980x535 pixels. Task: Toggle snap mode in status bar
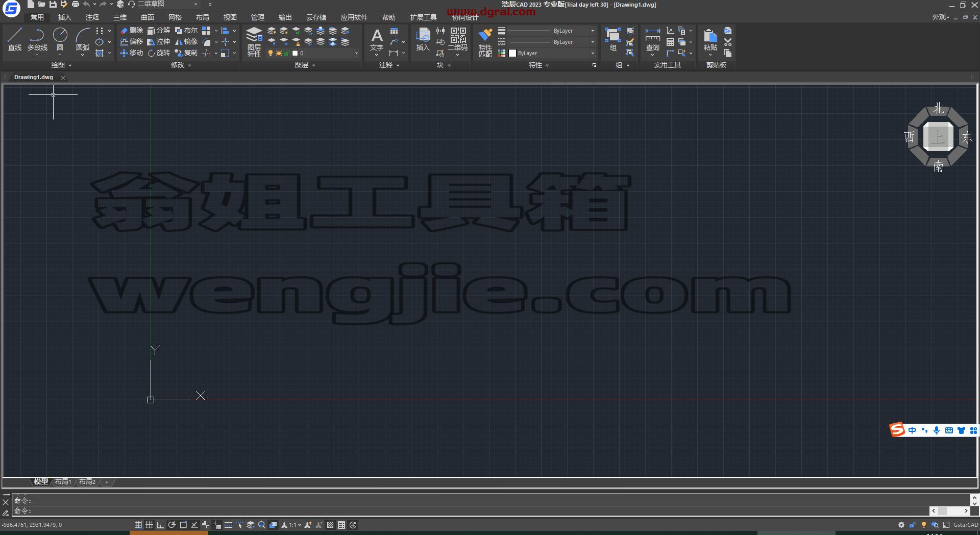(x=138, y=525)
